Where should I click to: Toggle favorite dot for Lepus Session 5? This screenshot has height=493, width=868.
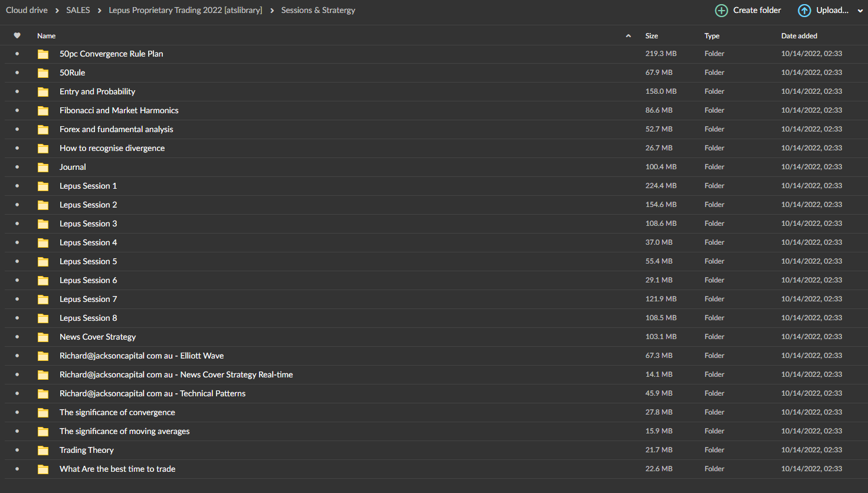(17, 261)
